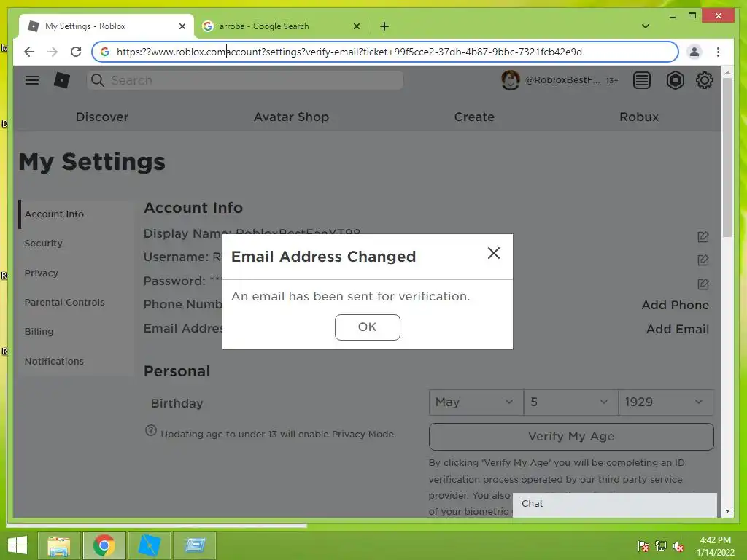The image size is (747, 560).
Task: Open the blue Roblox Studio taskbar icon
Action: (x=149, y=545)
